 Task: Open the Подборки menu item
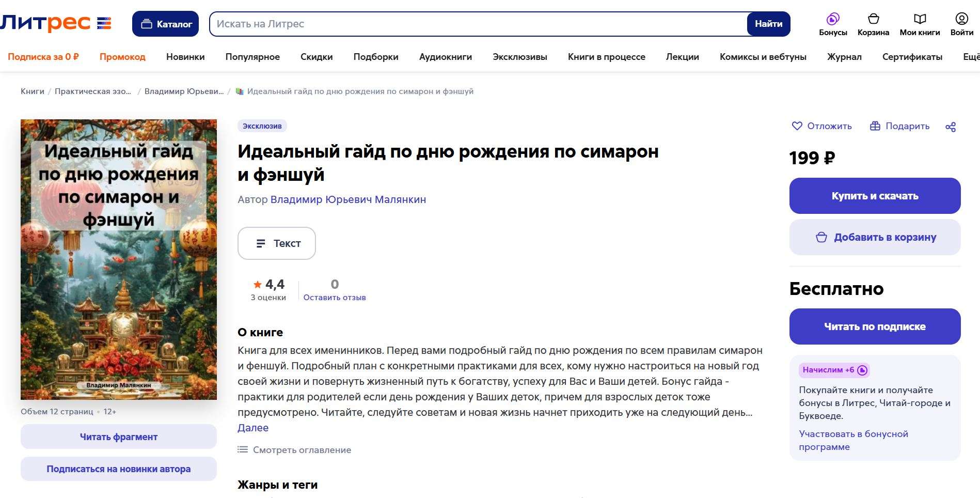[x=376, y=57]
